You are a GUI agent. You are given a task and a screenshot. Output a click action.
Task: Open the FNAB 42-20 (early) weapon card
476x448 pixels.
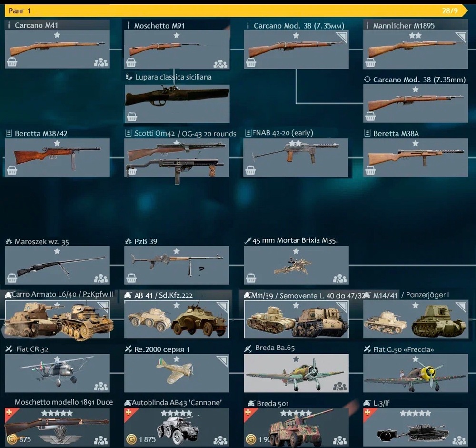(x=296, y=157)
